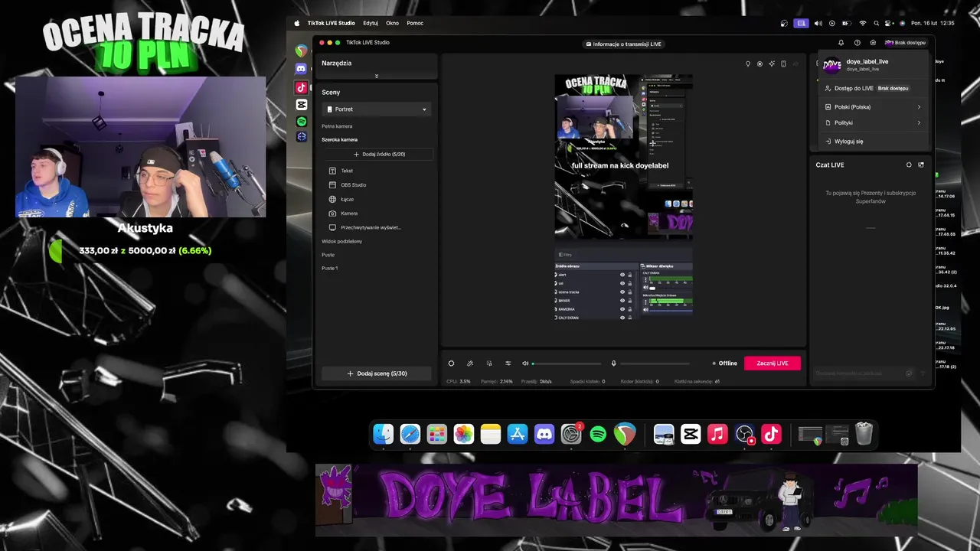Screen dimensions: 980x551
Task: Click the location pin icon above preview
Action: click(x=748, y=64)
